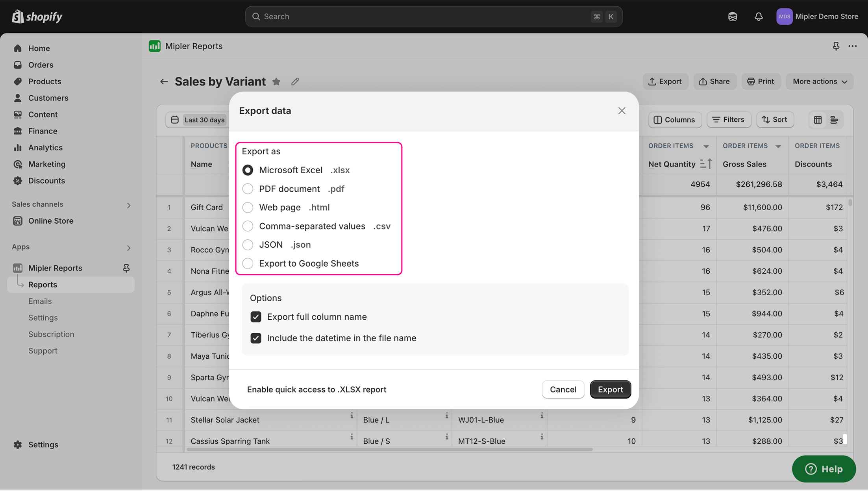The width and height of the screenshot is (868, 491).
Task: Click Cancel in the Export data dialog
Action: tap(563, 389)
